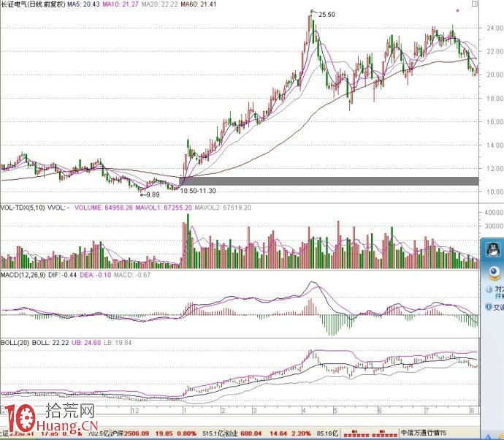Click the 24.00 price axis label
The height and width of the screenshot is (440, 504).
click(495, 29)
